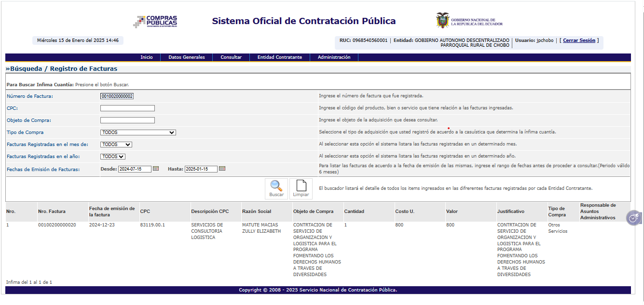This screenshot has height=305, width=644.
Task: Open the Administración menu
Action: [x=334, y=57]
